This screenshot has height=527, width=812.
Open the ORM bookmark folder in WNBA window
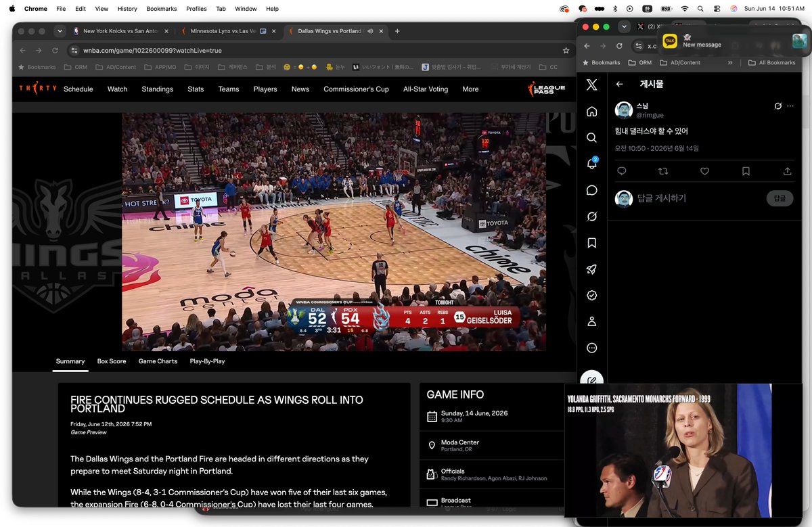point(76,67)
